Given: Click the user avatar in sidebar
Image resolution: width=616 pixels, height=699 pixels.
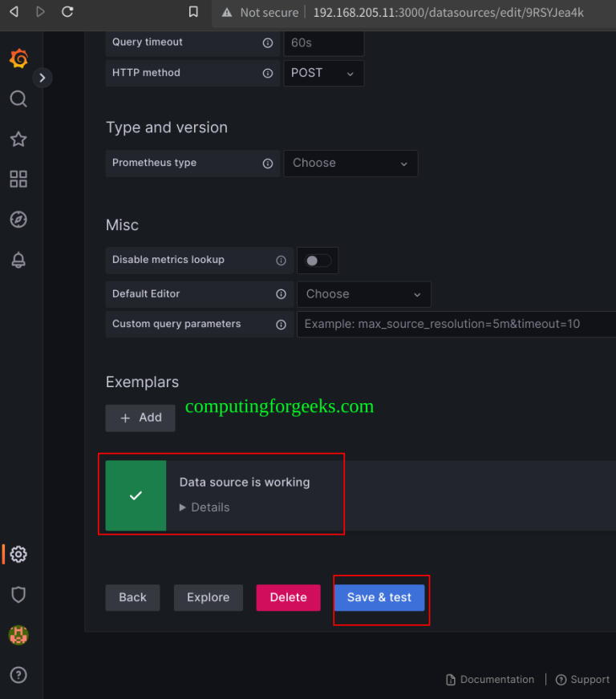Looking at the screenshot, I should 18,635.
